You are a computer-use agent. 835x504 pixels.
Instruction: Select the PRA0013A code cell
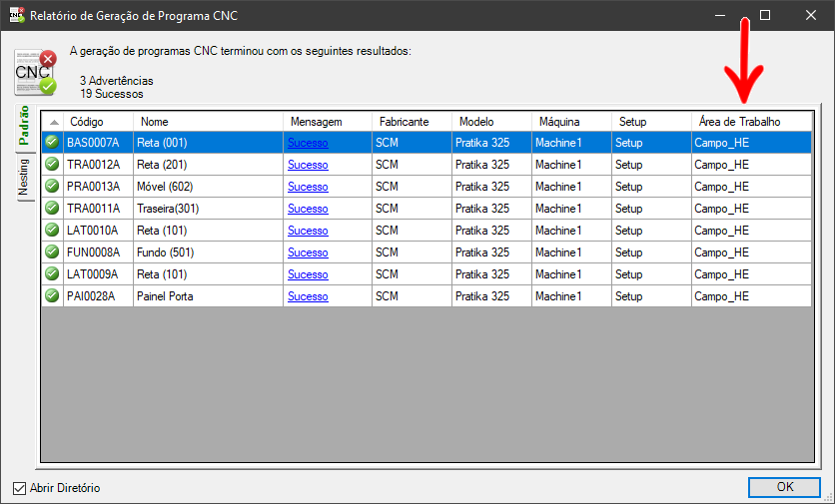point(98,187)
